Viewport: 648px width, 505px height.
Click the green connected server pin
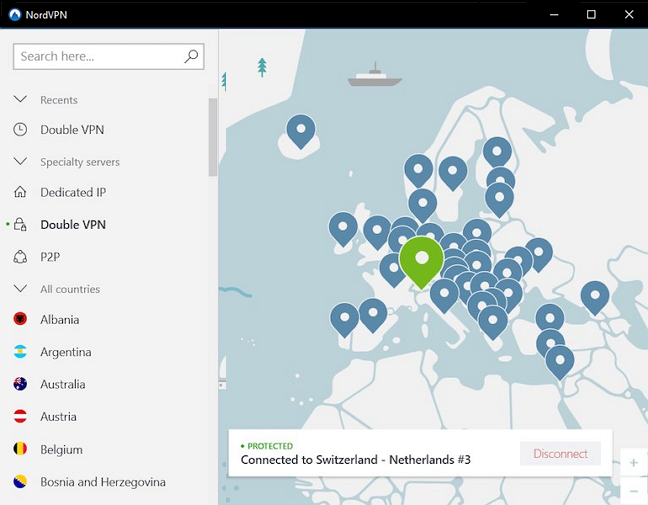point(422,262)
